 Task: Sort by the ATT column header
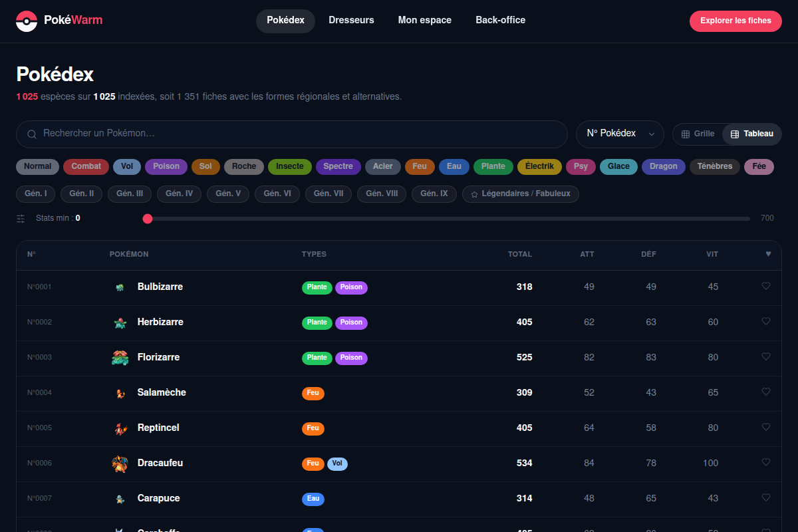click(x=587, y=254)
